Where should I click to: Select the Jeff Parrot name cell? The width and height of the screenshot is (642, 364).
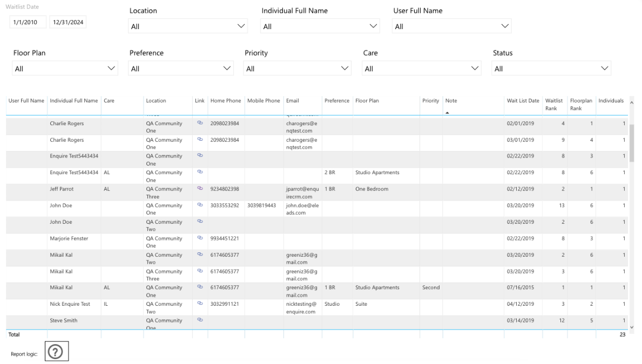click(62, 189)
